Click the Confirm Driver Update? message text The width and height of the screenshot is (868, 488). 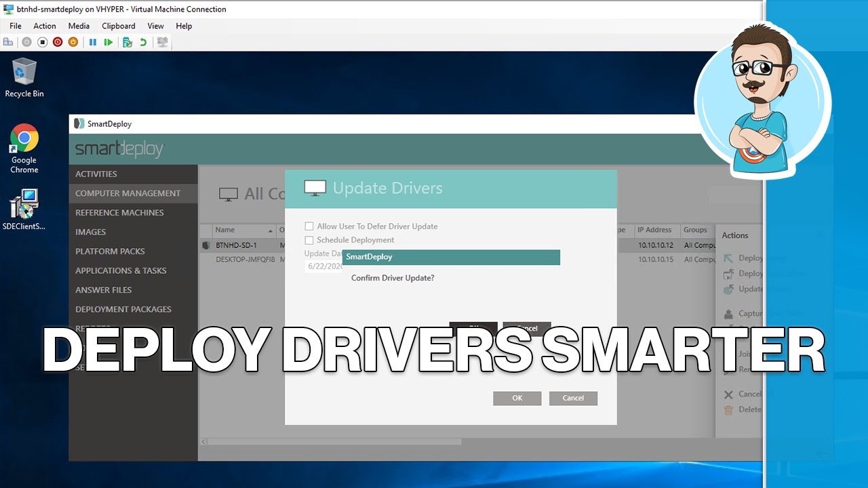[x=393, y=278]
